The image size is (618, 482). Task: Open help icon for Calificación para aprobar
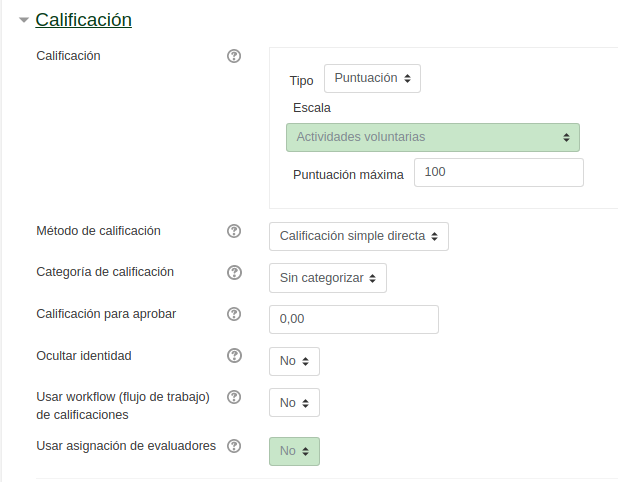pos(234,314)
